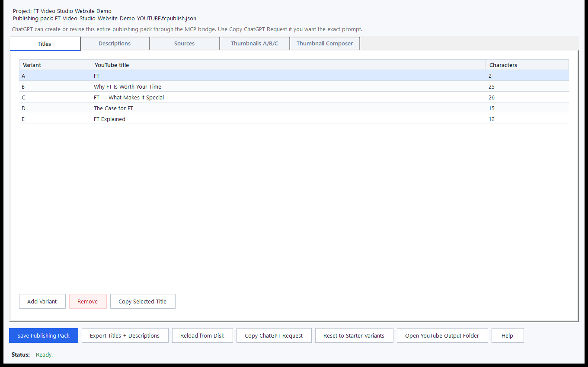588x367 pixels.
Task: Sort by the Variant column header
Action: (55, 65)
